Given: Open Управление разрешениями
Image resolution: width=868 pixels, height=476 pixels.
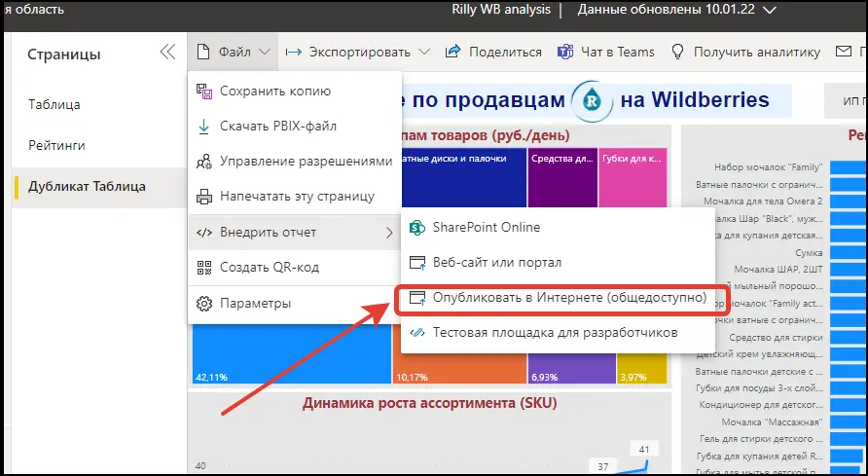Looking at the screenshot, I should (x=295, y=162).
